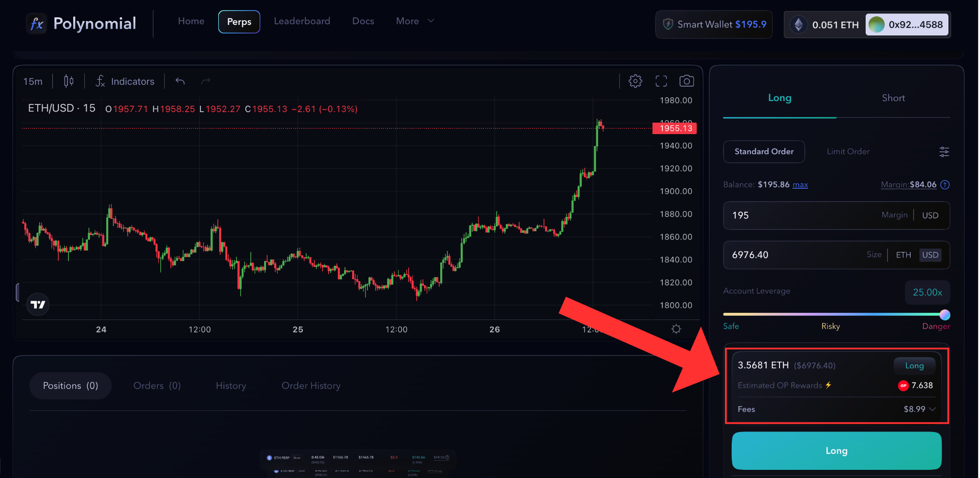The image size is (980, 478).
Task: Click the 3.5681 ETH order size text
Action: (763, 365)
